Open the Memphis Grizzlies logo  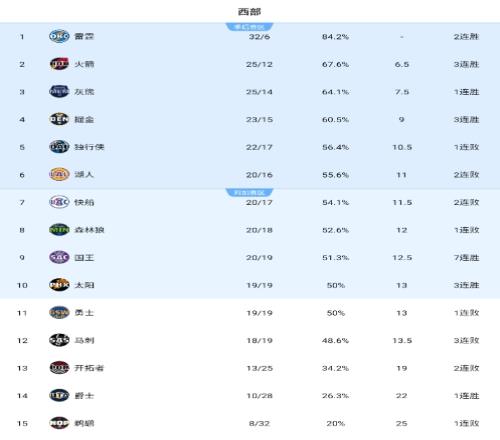(59, 92)
